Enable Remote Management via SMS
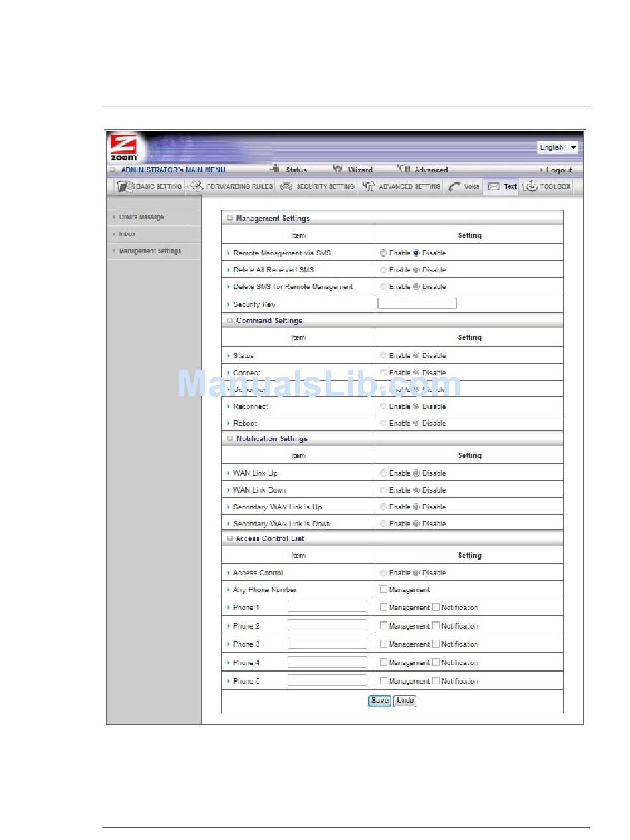This screenshot has width=630, height=840. (383, 253)
